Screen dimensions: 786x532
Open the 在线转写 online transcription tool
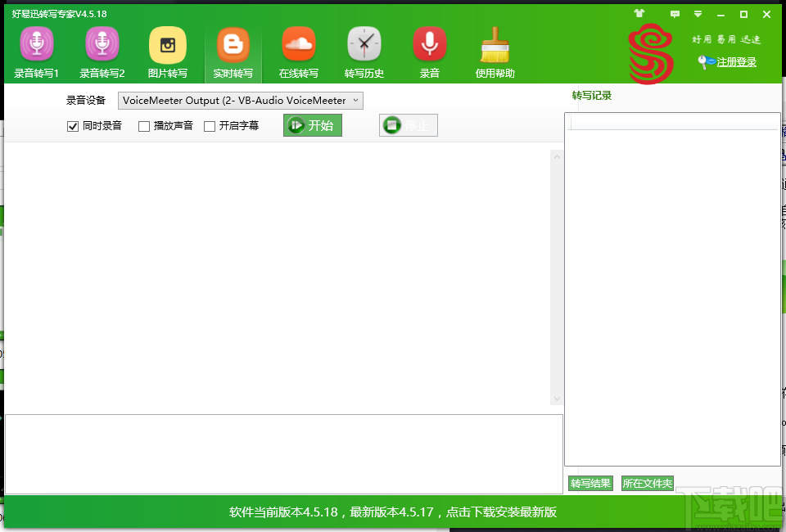[x=298, y=52]
